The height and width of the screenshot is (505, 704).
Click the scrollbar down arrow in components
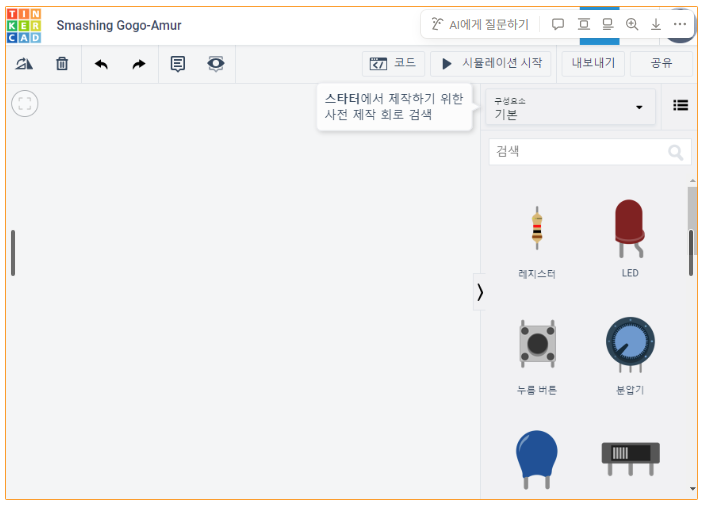coord(692,488)
